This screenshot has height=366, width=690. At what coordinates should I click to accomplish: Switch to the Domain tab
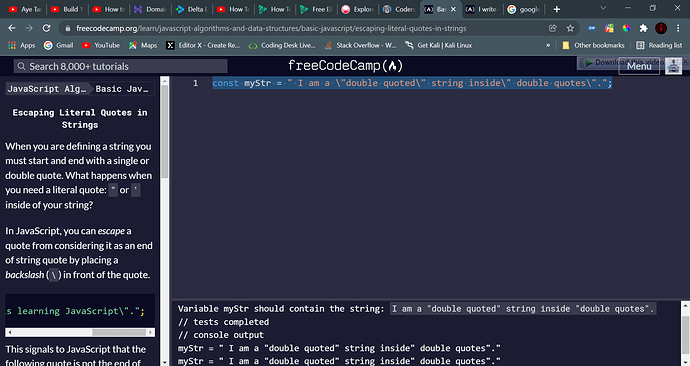[150, 9]
